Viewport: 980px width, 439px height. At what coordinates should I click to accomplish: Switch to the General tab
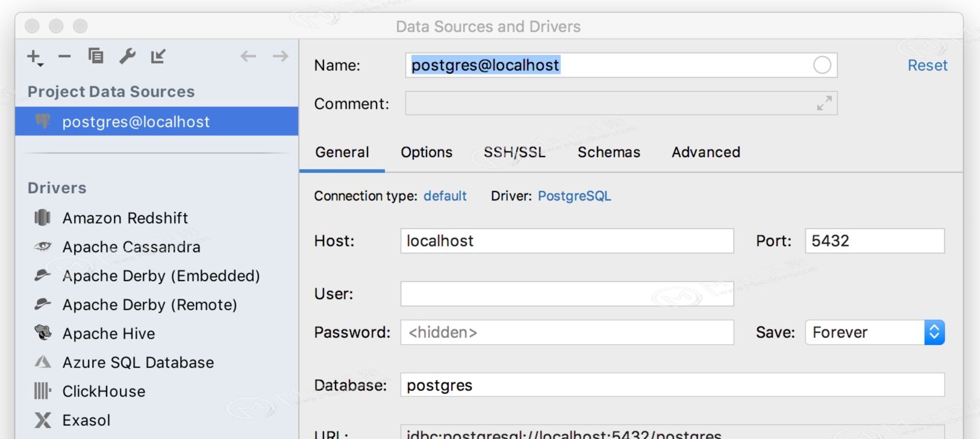pyautogui.click(x=342, y=152)
